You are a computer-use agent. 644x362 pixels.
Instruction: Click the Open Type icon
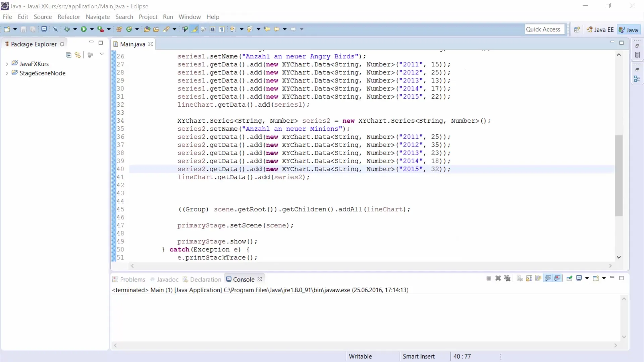[147, 29]
